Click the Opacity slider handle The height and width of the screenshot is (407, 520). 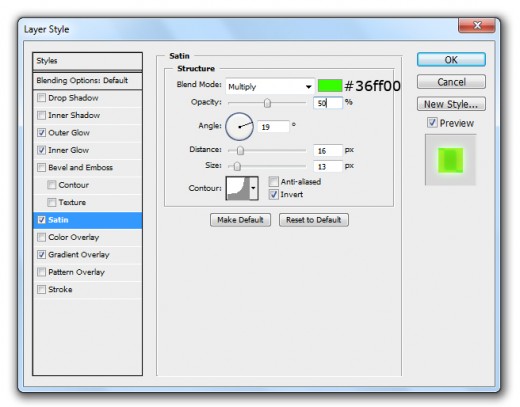(x=267, y=103)
